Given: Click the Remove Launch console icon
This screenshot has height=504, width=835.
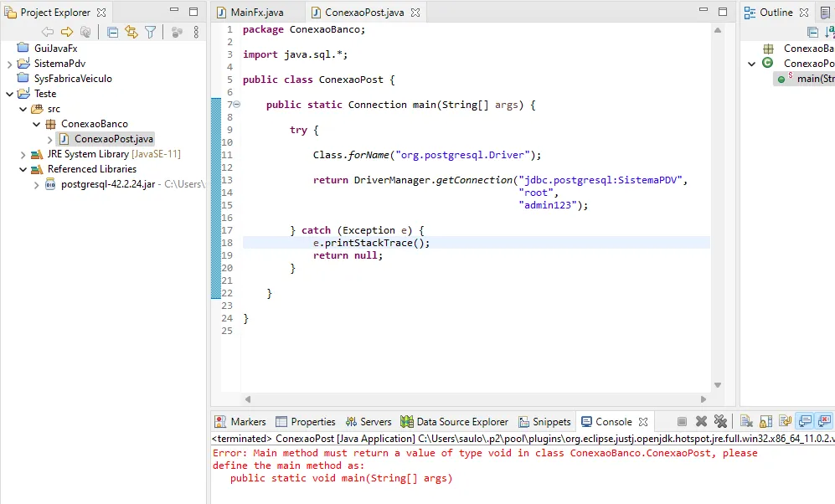Looking at the screenshot, I should pos(701,421).
